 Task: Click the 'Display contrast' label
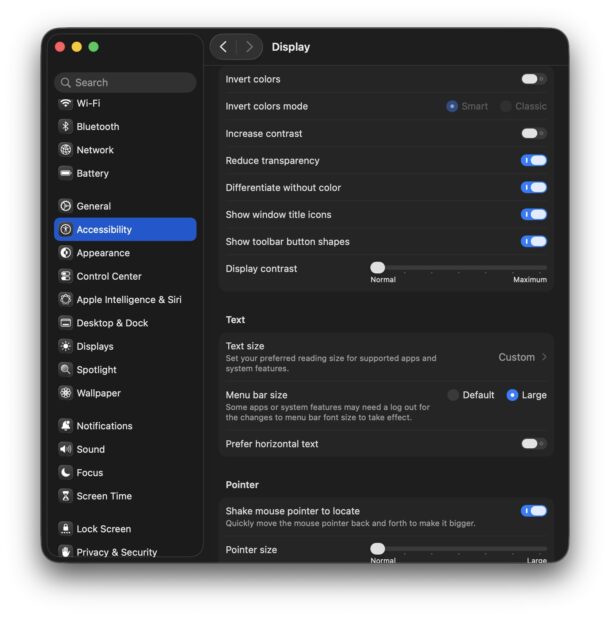pyautogui.click(x=261, y=269)
